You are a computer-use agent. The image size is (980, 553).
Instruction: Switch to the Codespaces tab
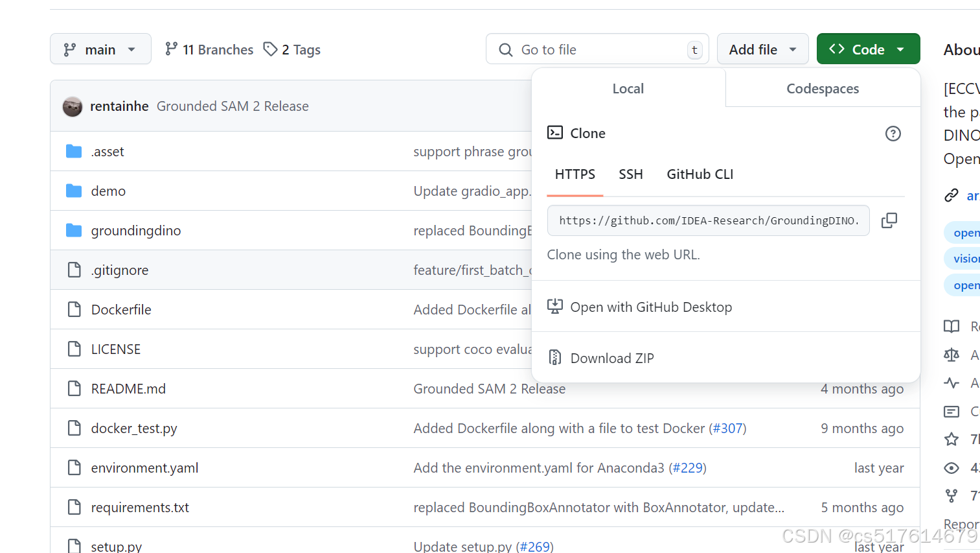pyautogui.click(x=823, y=89)
